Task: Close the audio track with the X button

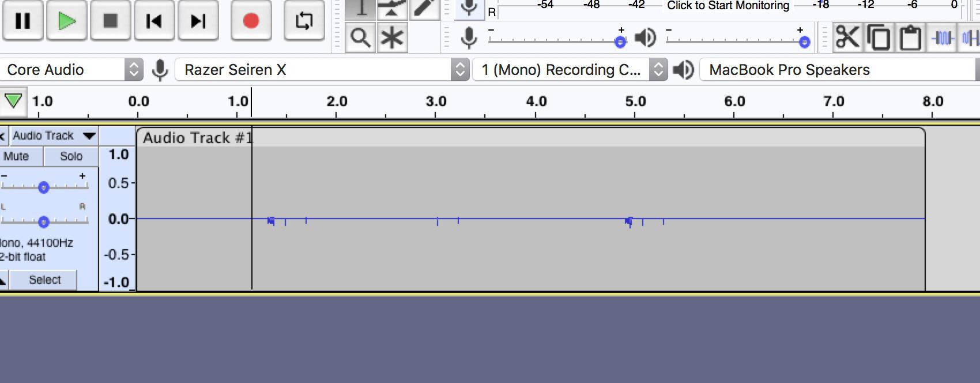Action: point(2,136)
